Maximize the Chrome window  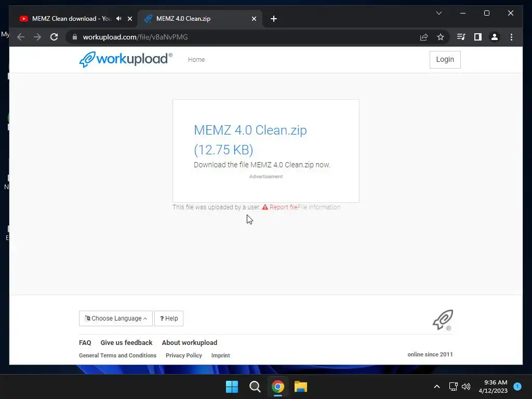coord(486,13)
